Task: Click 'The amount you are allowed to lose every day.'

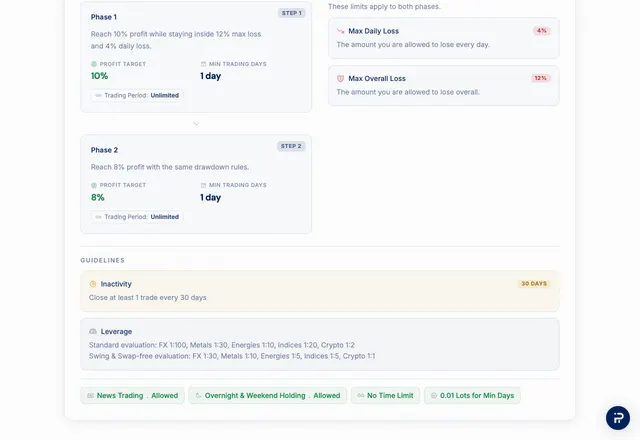Action: click(x=413, y=45)
